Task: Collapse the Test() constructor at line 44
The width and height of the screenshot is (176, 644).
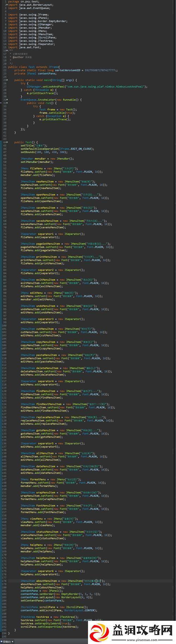Action: (x=7, y=142)
